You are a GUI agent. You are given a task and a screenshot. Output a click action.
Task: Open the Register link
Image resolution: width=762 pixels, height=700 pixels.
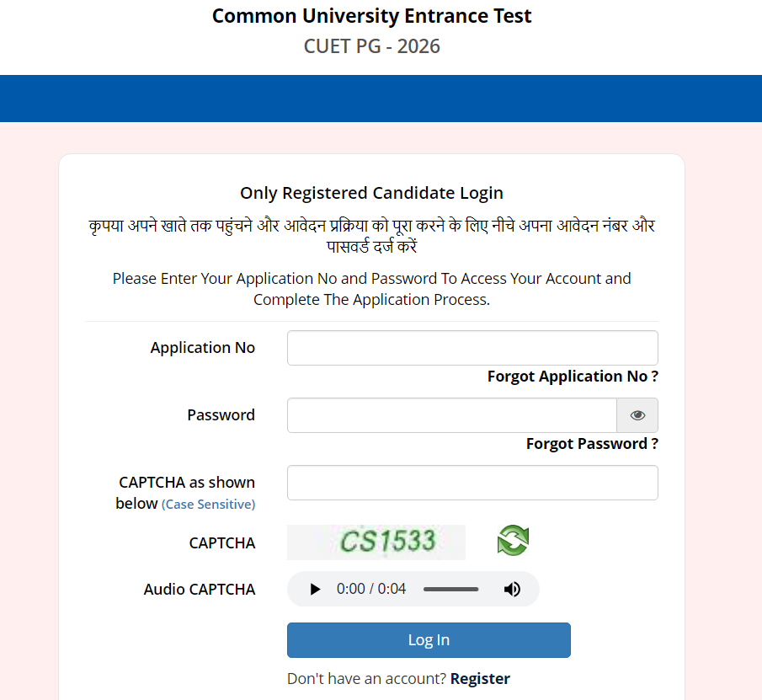(x=480, y=678)
